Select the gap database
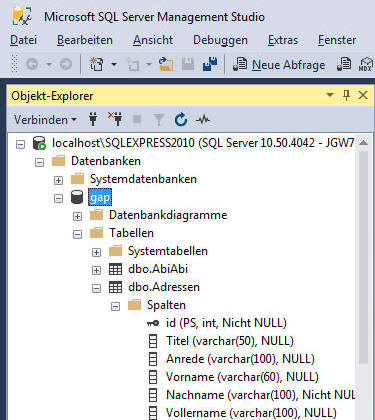 (100, 197)
